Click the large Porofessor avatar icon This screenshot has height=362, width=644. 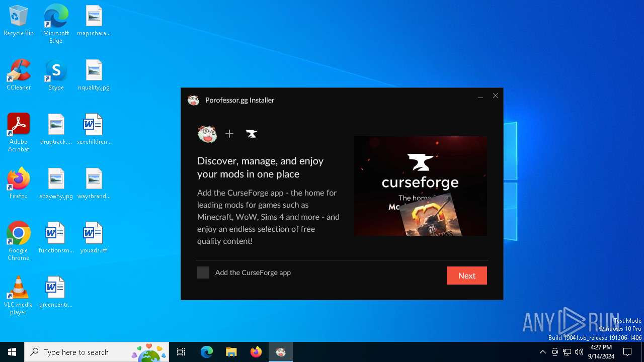[x=207, y=134]
